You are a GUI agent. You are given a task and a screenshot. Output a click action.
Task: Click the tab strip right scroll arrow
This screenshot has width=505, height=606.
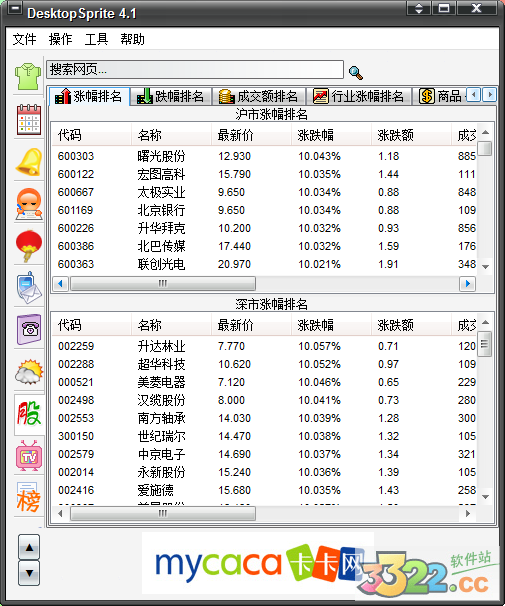point(490,94)
